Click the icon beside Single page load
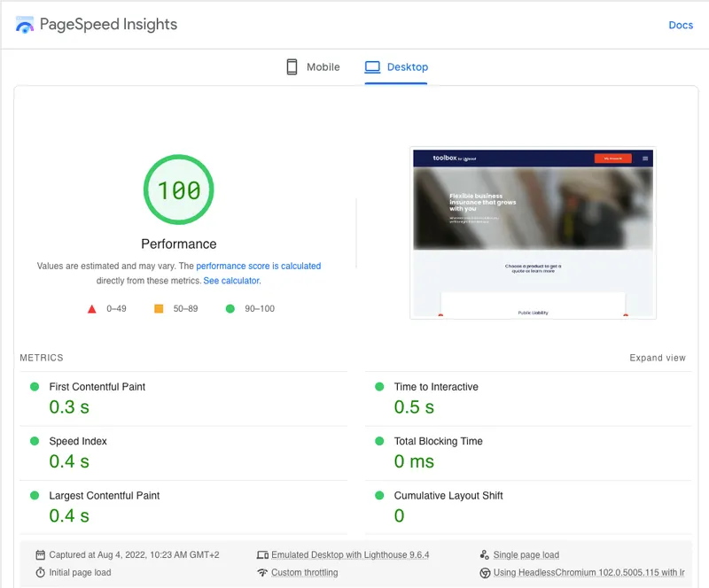The width and height of the screenshot is (709, 588). point(486,554)
